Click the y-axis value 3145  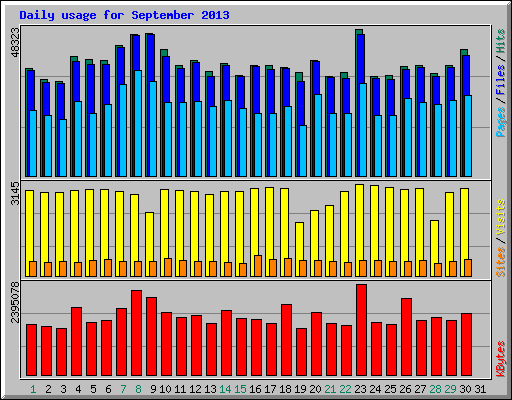15,194
